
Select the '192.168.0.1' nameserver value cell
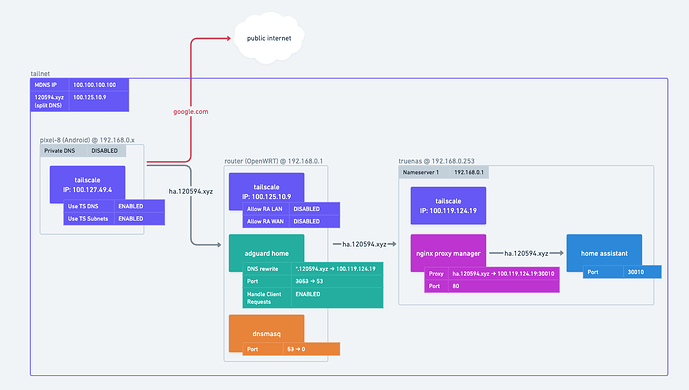point(469,172)
